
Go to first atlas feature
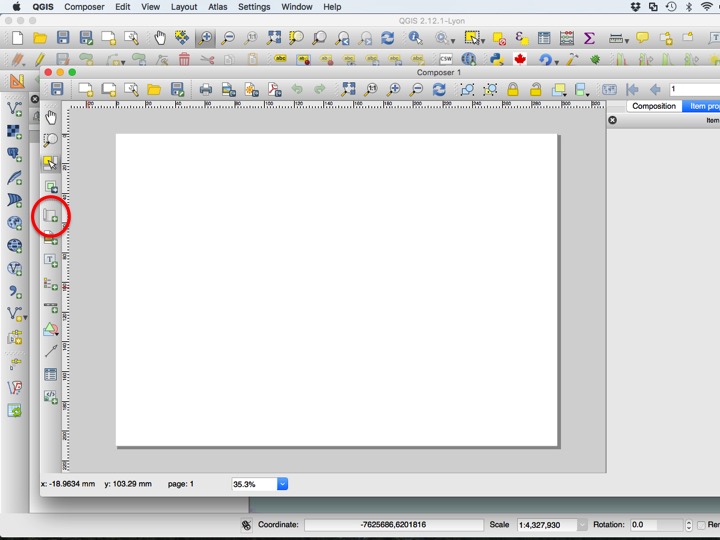pos(632,89)
